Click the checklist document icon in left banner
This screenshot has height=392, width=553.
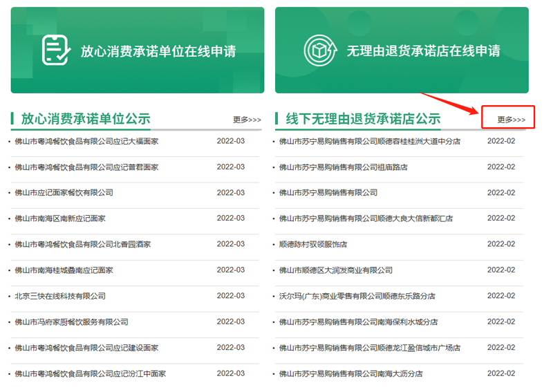56,50
